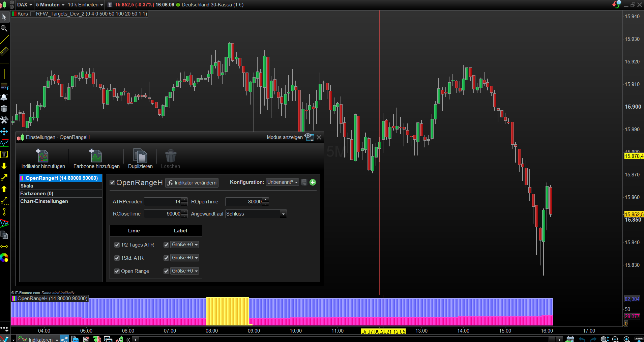Open the wrench and hammer tools icon
This screenshot has width=644, height=342.
[4, 120]
